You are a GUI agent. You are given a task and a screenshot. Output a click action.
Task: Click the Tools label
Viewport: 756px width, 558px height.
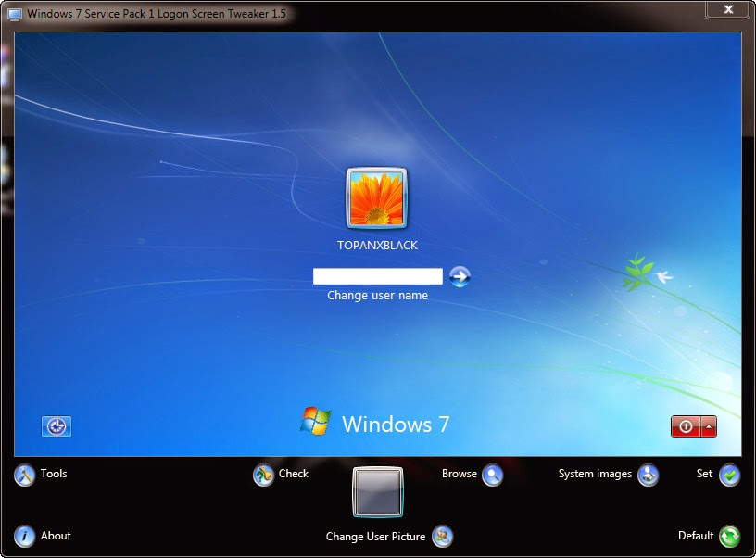pos(54,474)
